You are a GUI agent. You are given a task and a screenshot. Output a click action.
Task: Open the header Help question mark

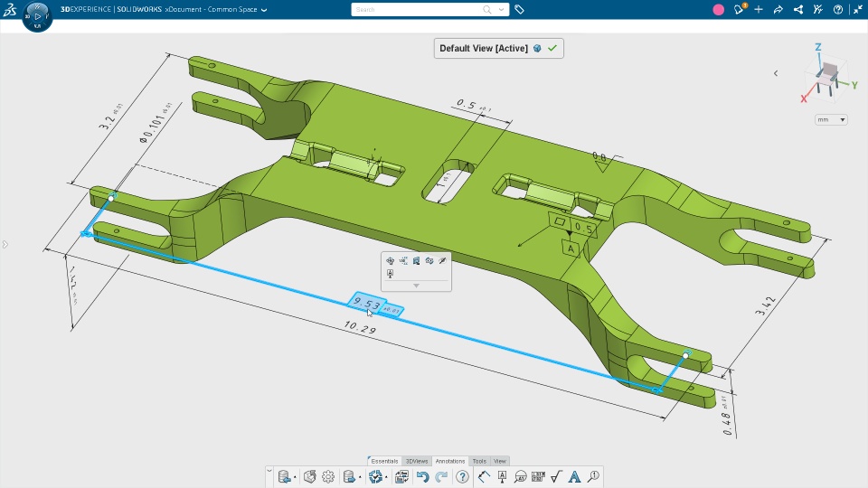[x=838, y=9]
